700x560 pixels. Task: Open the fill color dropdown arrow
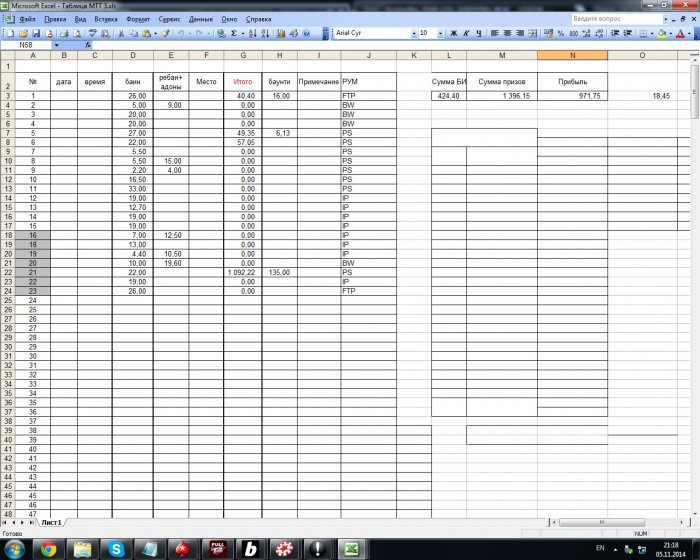point(671,33)
